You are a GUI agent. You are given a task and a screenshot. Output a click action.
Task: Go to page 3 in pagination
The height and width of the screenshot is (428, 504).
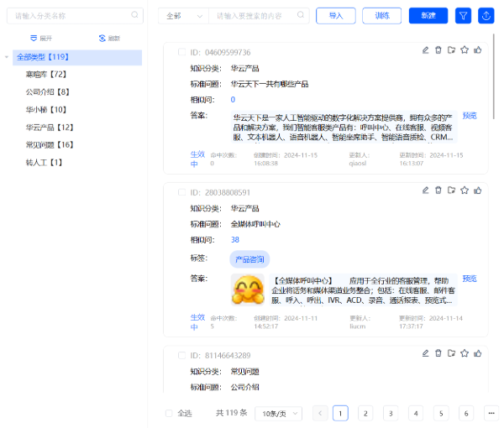pyautogui.click(x=391, y=413)
